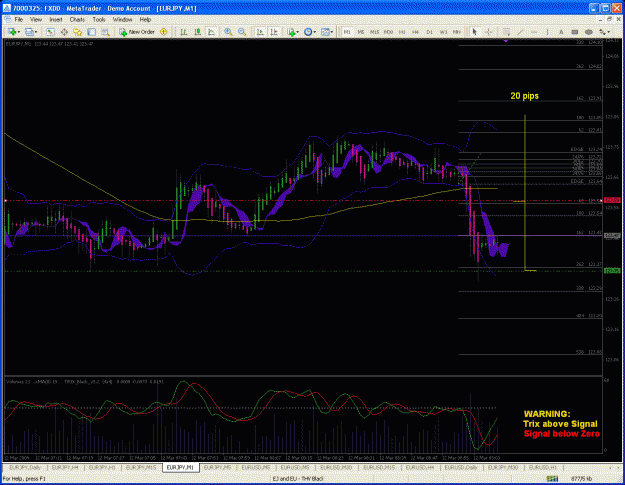Switch chart to Bar Chart mode
This screenshot has height=485, width=625.
tap(184, 32)
